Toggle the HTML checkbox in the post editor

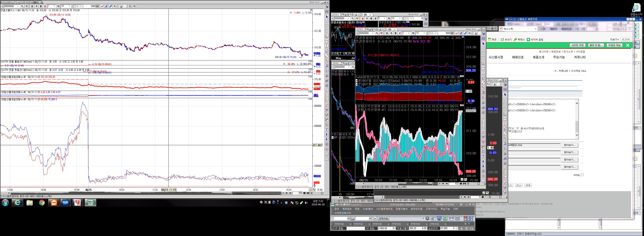pos(582,175)
